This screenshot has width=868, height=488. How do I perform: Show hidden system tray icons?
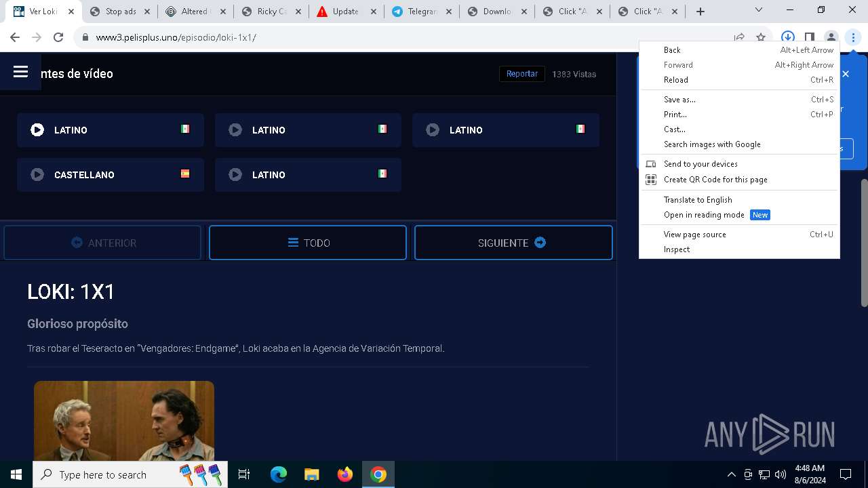(731, 474)
